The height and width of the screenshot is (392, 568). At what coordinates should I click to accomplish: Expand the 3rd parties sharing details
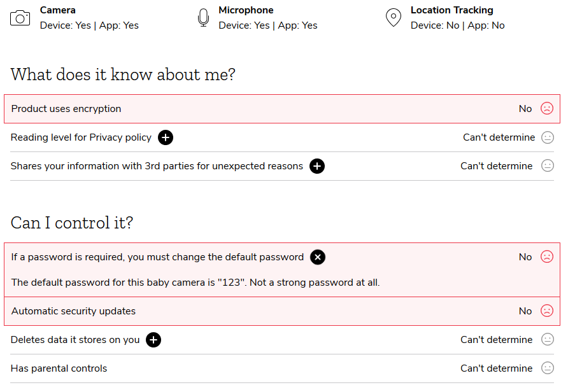tap(317, 166)
